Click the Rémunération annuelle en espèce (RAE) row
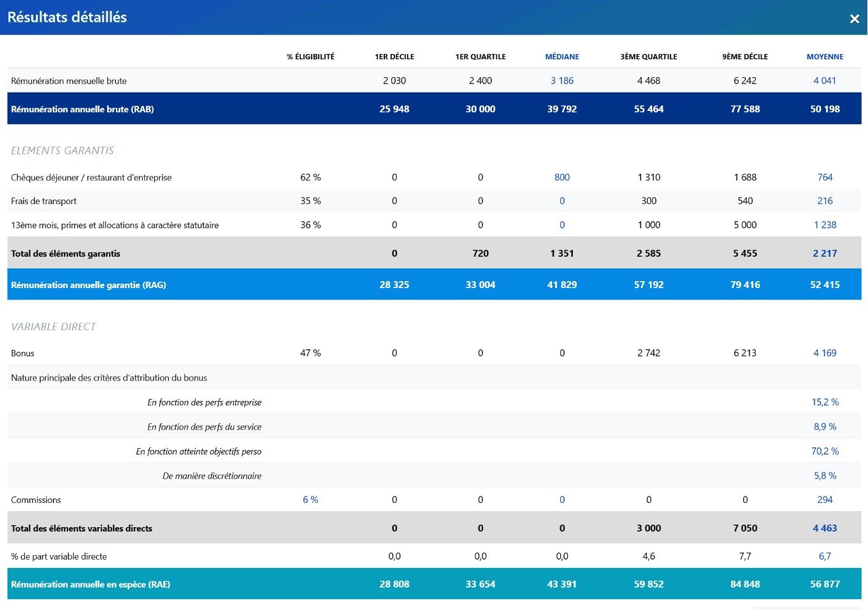The image size is (868, 610). (x=434, y=584)
